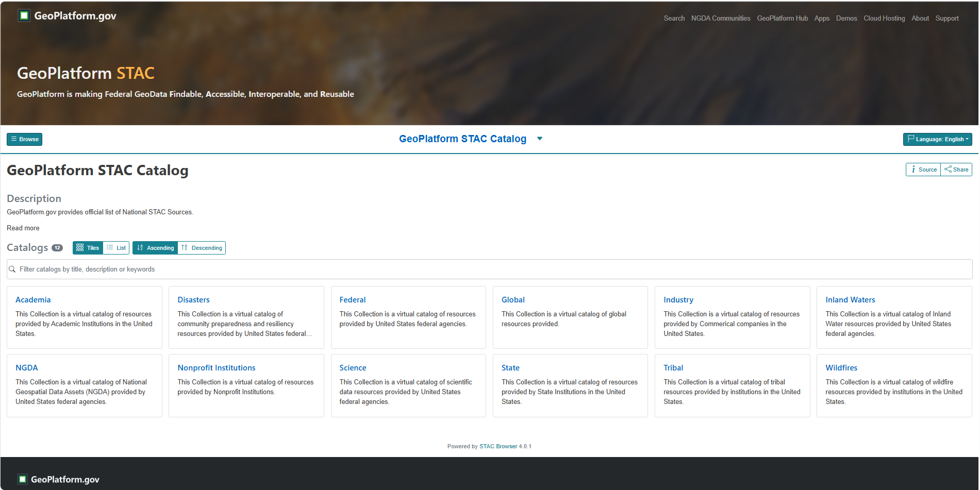This screenshot has height=490, width=980.
Task: Open the Global catalog
Action: (x=513, y=300)
